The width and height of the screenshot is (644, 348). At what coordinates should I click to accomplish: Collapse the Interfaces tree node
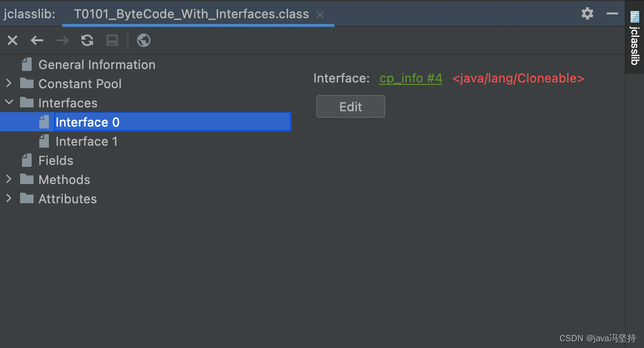[9, 103]
